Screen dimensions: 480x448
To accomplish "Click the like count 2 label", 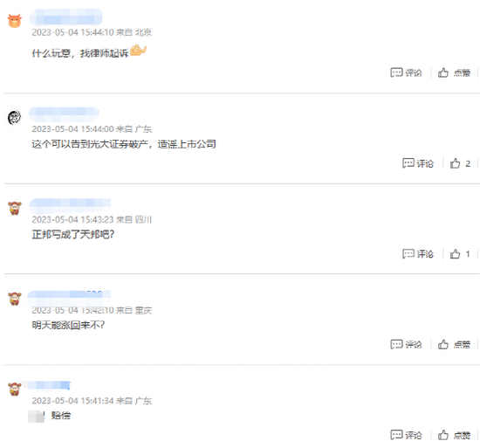I will click(468, 163).
